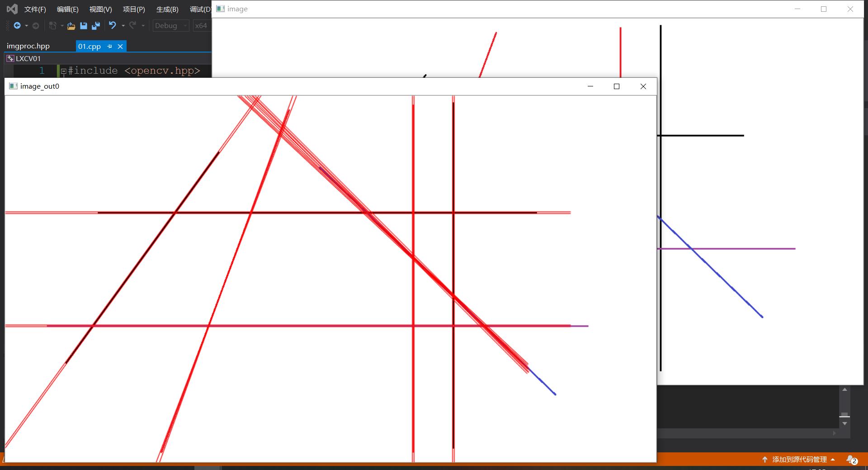The image size is (868, 470).
Task: Click the Navigate Backward arrow icon
Action: 17,26
